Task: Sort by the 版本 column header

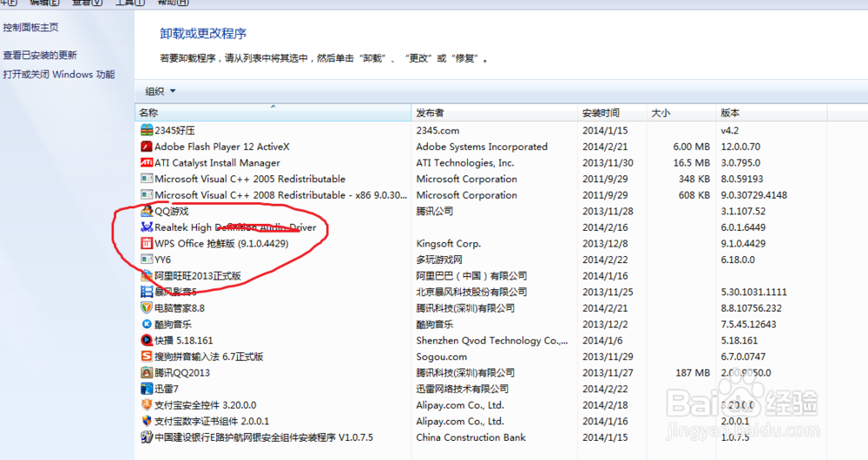Action: click(x=771, y=112)
